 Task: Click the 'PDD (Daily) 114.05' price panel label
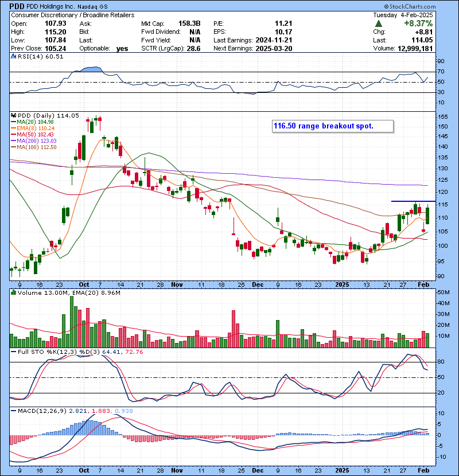point(48,116)
